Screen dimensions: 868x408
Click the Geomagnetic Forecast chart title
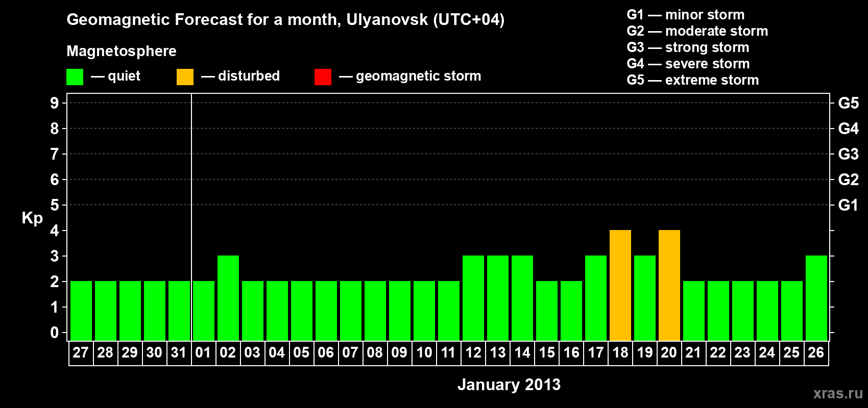(x=285, y=20)
